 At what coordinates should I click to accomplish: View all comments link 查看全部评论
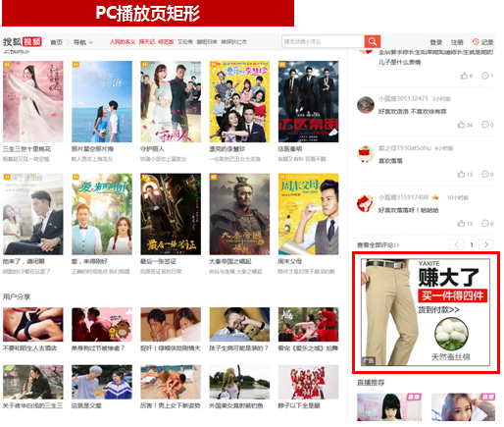[x=378, y=245]
